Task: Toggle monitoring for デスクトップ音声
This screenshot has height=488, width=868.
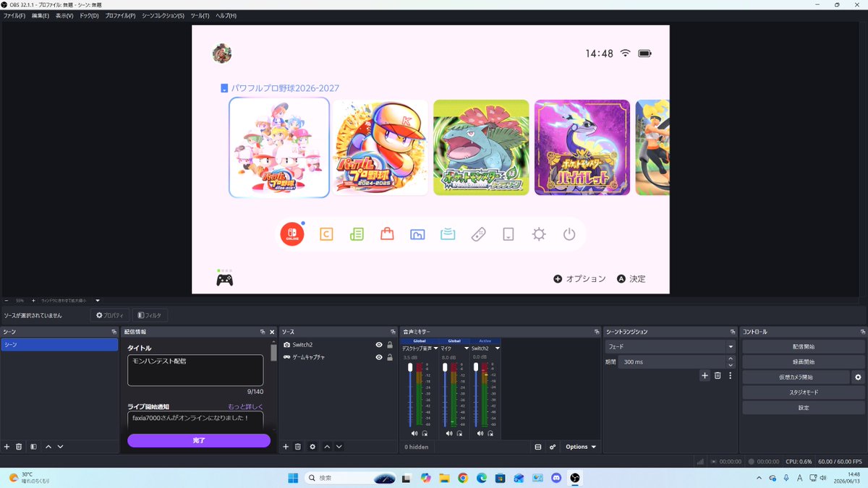Action: tap(425, 434)
